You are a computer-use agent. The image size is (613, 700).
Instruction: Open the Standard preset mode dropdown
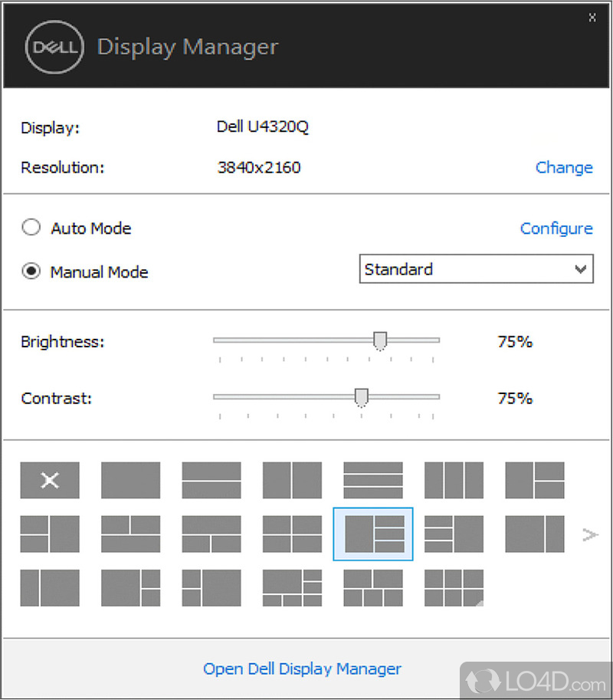tap(476, 269)
